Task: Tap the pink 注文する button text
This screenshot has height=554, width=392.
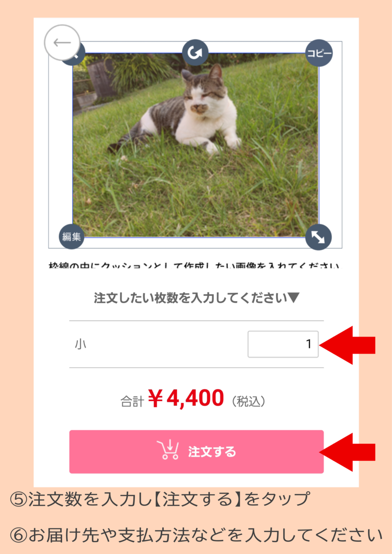Action: [x=212, y=452]
